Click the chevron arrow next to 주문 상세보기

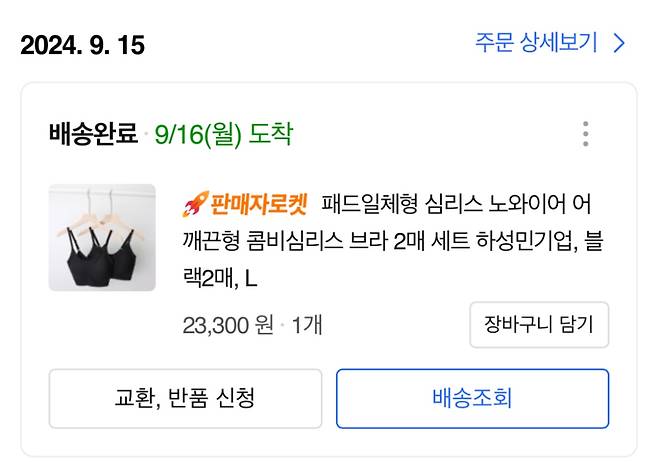pyautogui.click(x=619, y=43)
